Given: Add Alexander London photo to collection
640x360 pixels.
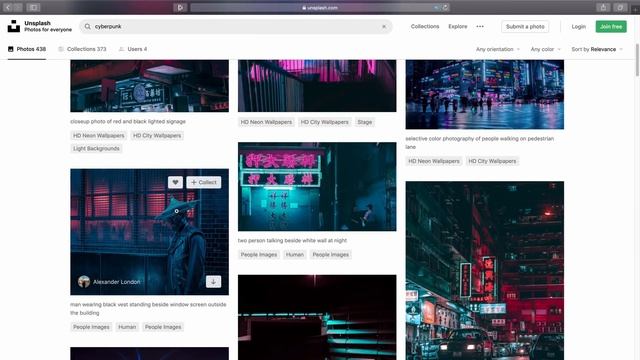Looking at the screenshot, I should pyautogui.click(x=204, y=182).
